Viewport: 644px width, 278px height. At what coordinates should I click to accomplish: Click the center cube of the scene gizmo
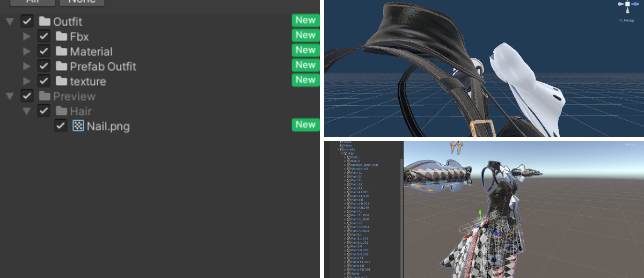tap(627, 4)
